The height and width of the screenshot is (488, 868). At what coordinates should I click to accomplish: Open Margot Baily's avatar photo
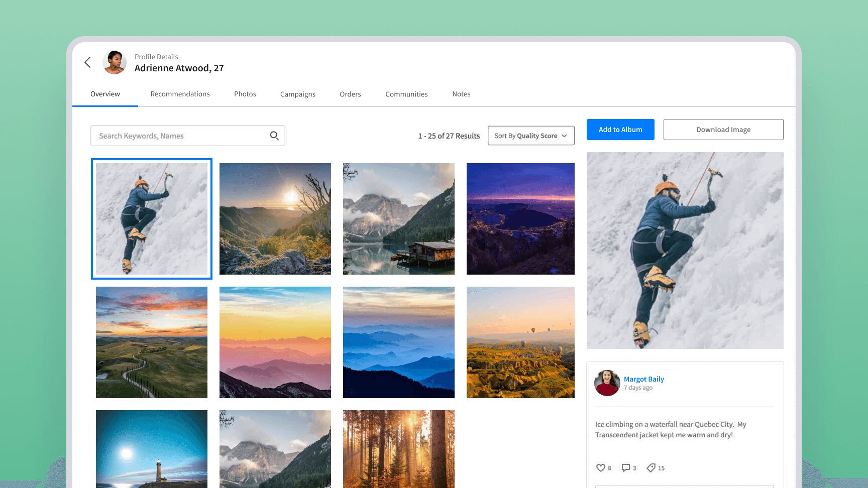607,383
